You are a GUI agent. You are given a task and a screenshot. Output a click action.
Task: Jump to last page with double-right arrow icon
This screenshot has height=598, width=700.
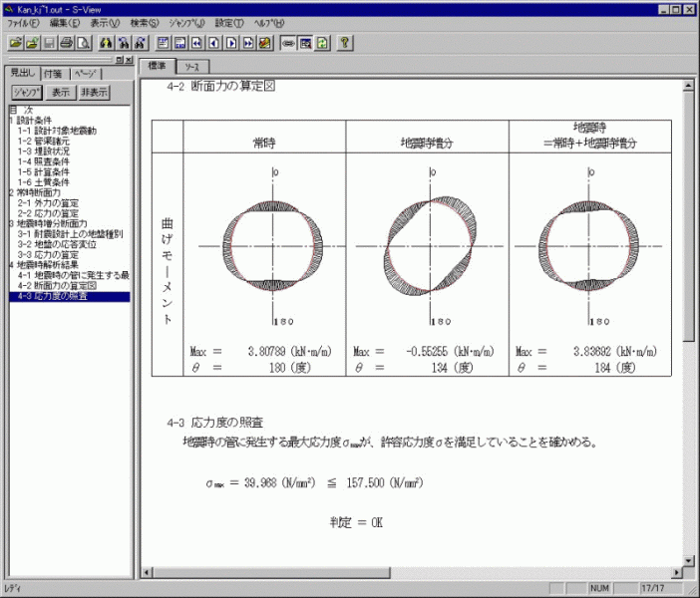[248, 43]
